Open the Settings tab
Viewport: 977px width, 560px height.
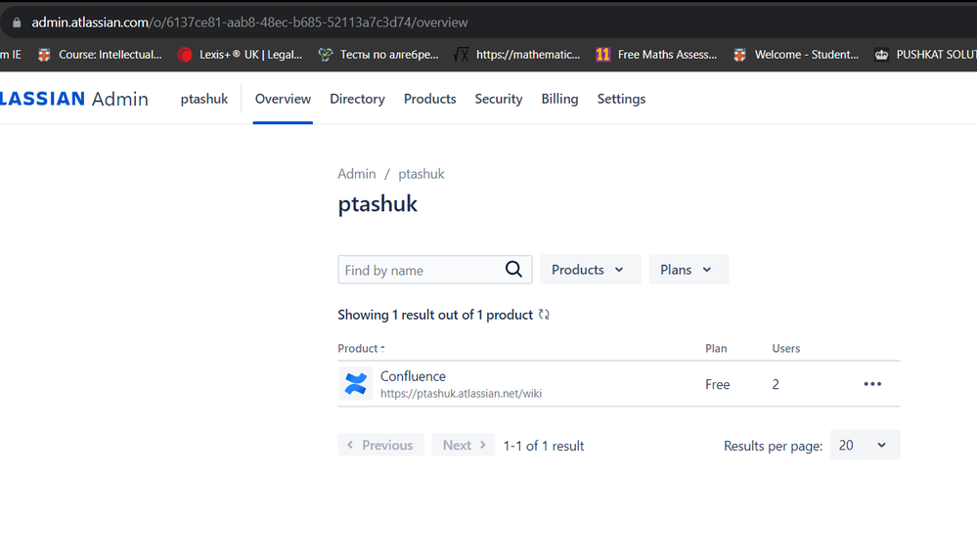(621, 99)
